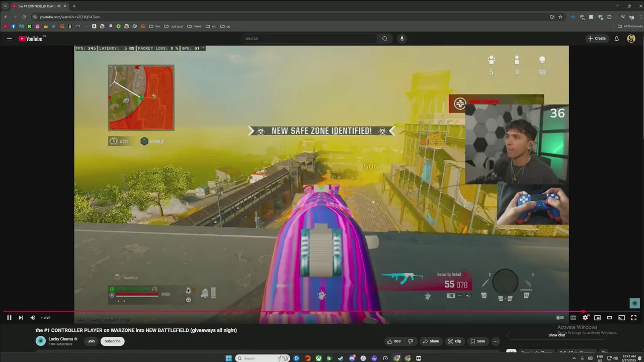Share the video
Screen dimensions: 644x362
(431, 341)
